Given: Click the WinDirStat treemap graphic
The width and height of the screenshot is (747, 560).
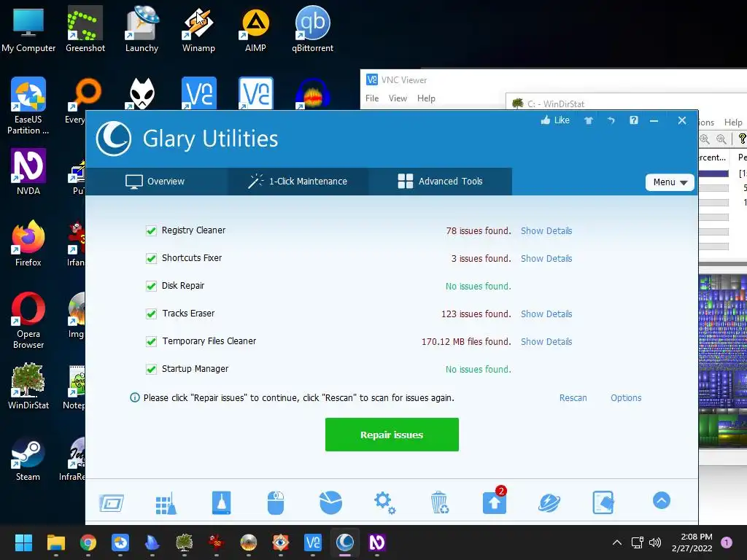Looking at the screenshot, I should pos(723,360).
